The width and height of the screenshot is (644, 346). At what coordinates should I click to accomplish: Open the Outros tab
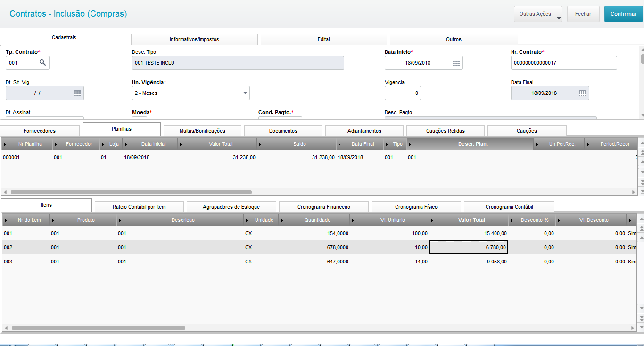point(454,39)
